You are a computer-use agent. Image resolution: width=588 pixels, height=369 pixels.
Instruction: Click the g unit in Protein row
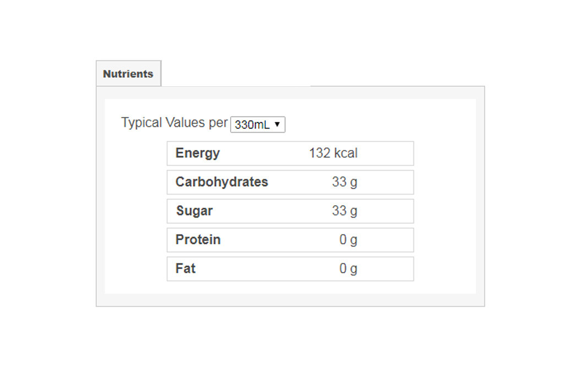pyautogui.click(x=353, y=241)
